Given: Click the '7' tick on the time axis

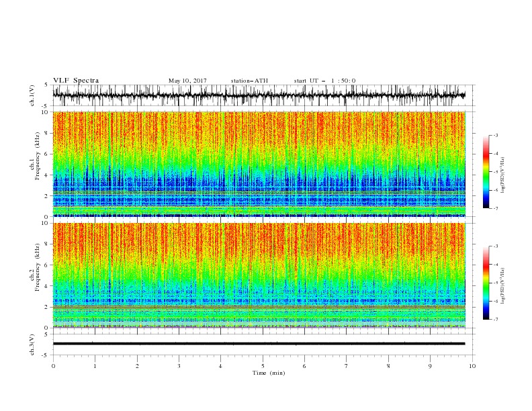Looking at the screenshot, I should 347,366.
